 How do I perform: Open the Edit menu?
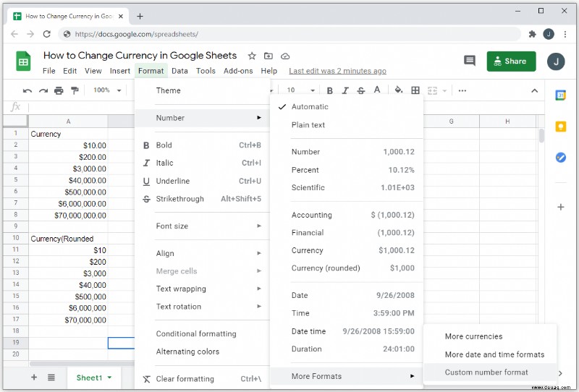coord(69,71)
